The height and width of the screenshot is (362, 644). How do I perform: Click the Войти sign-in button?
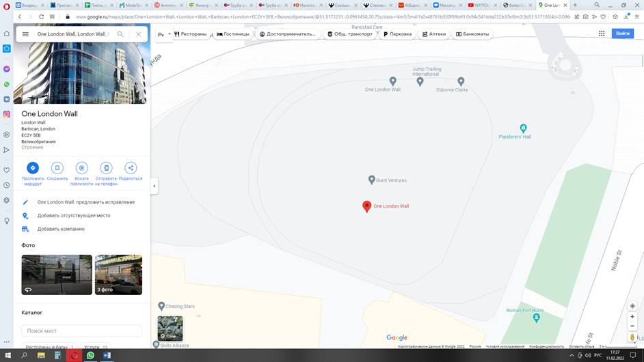[623, 33]
